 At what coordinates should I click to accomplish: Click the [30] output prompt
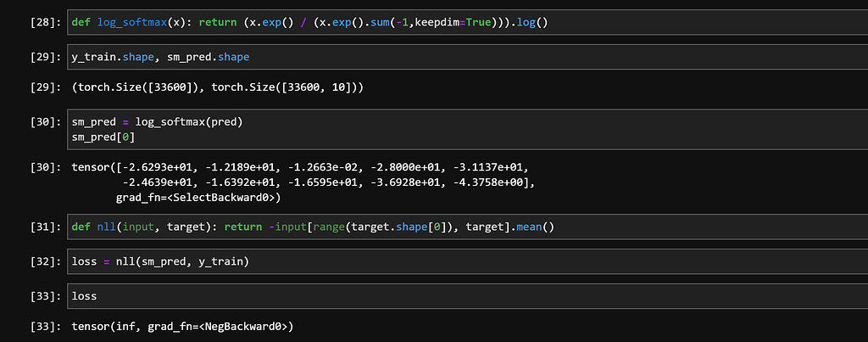[x=44, y=167]
